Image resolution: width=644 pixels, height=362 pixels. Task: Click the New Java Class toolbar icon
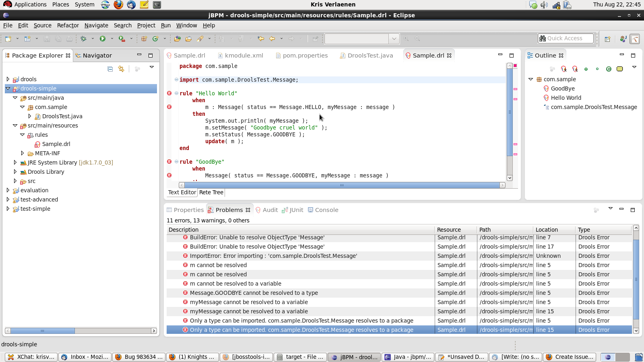click(x=155, y=39)
